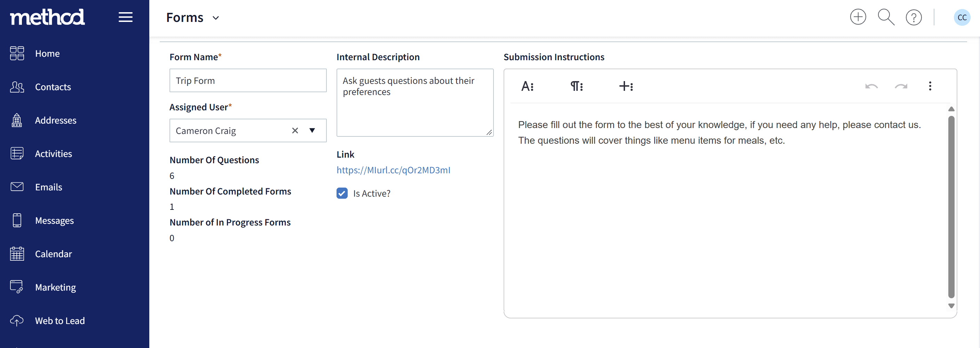Click inside the Internal Description textarea
Screen dimensions: 980x348
415,102
